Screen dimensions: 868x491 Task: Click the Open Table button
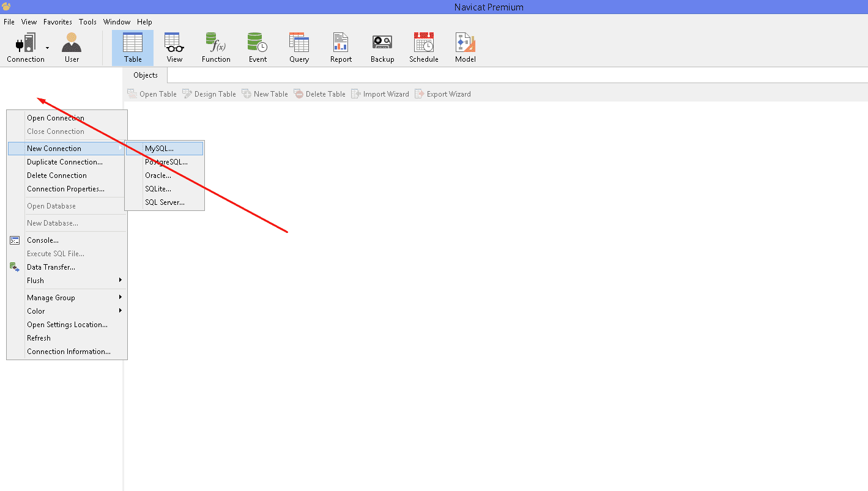pos(152,94)
